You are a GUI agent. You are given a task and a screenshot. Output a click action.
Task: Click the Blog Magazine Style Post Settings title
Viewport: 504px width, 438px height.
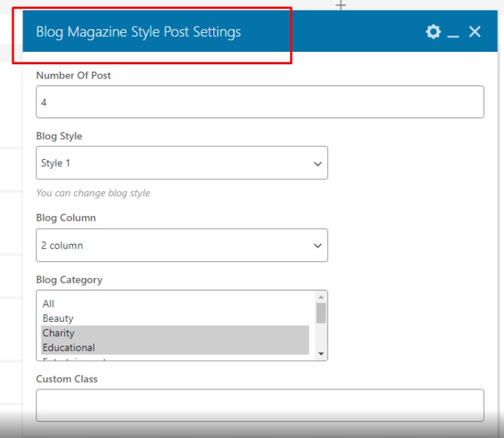pos(139,32)
